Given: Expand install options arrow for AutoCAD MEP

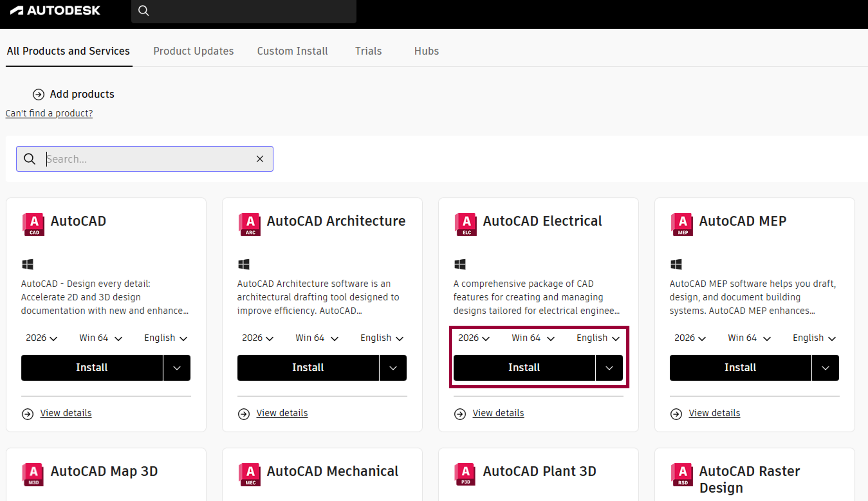Looking at the screenshot, I should point(826,368).
